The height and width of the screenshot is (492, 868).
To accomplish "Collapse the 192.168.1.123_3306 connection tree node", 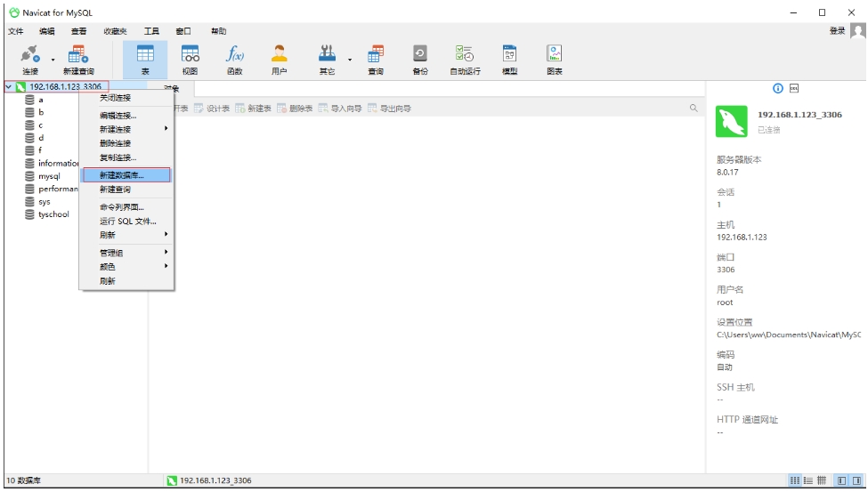I will (9, 86).
